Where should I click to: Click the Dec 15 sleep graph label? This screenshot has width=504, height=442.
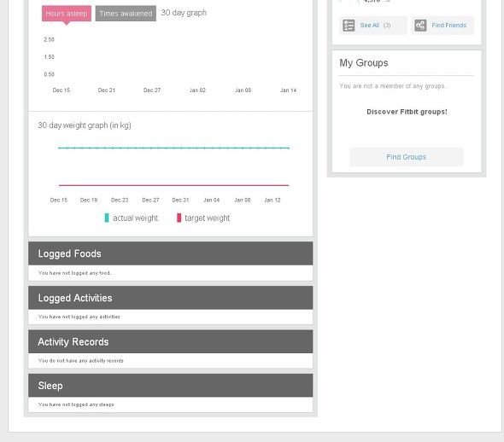click(x=61, y=90)
